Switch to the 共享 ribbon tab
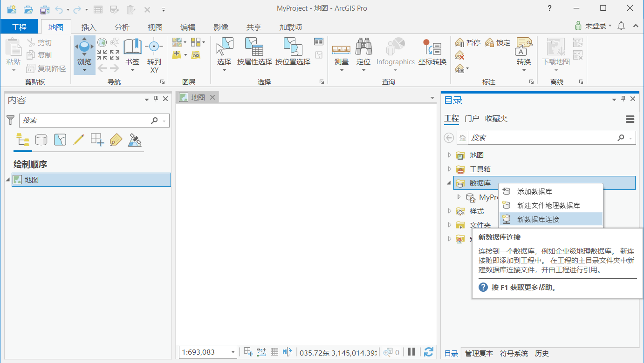Screen dimensions: 644x363 (254, 27)
